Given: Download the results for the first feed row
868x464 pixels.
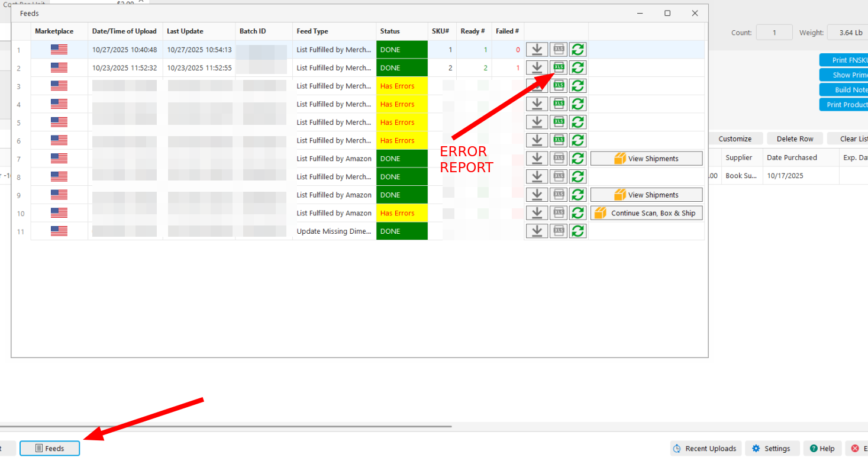Looking at the screenshot, I should (537, 49).
